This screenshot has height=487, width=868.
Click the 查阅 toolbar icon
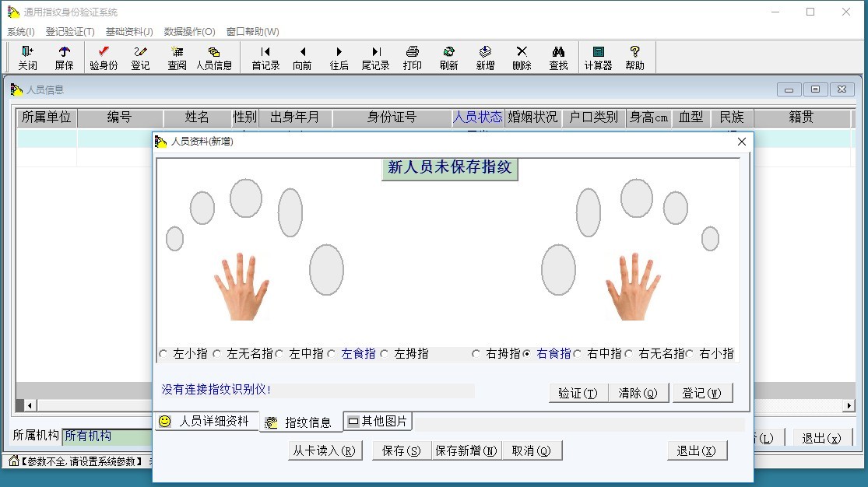[x=177, y=58]
